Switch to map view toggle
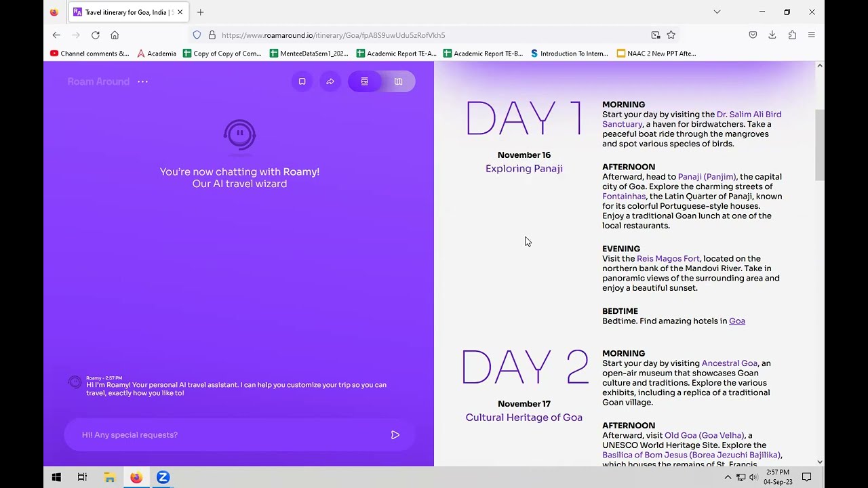Image resolution: width=868 pixels, height=488 pixels. 399,81
